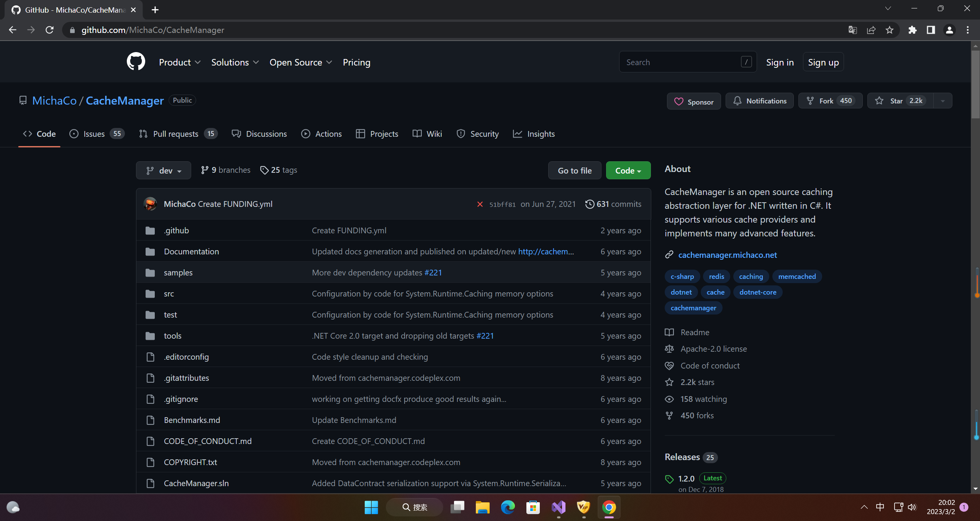
Task: Open the Apache-2.0 license link
Action: (713, 349)
